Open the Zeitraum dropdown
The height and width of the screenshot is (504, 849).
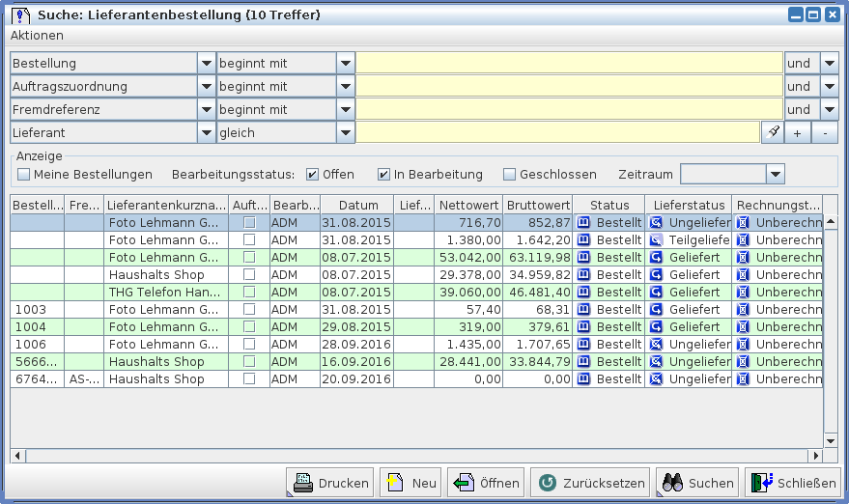tap(775, 174)
